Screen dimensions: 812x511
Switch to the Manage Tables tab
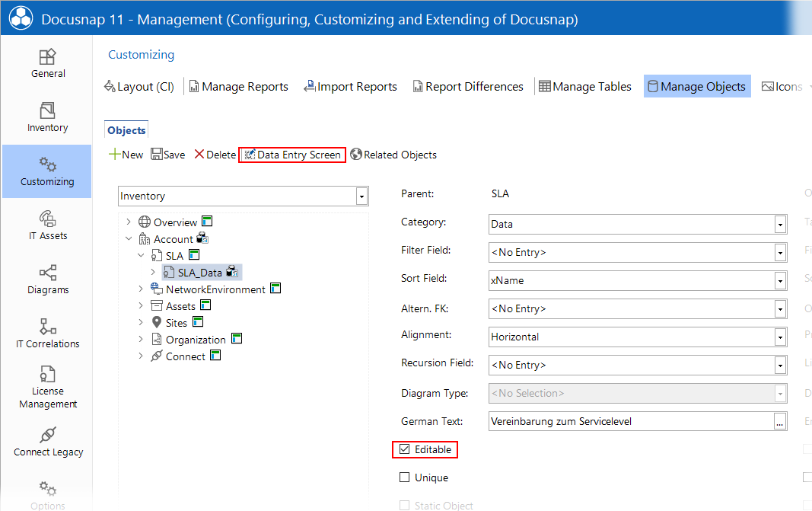pyautogui.click(x=584, y=87)
